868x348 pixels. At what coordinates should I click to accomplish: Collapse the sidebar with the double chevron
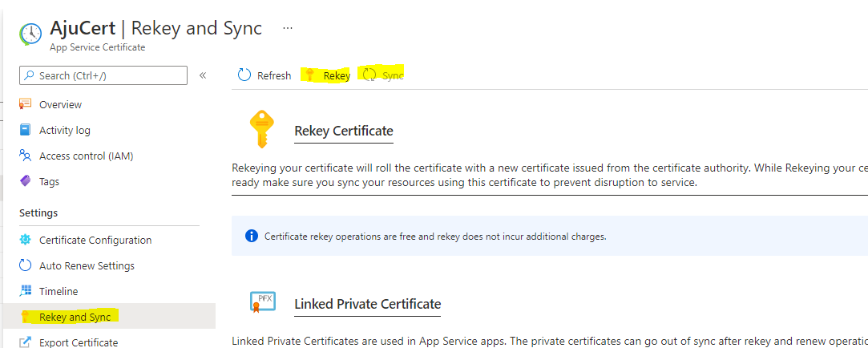pos(203,75)
